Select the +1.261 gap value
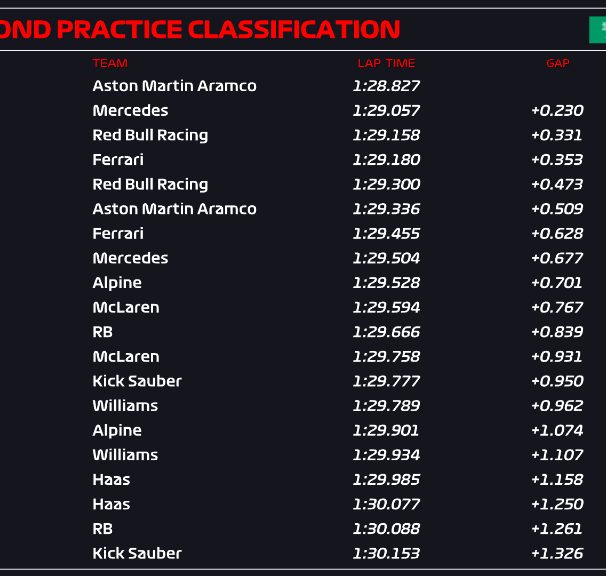 tap(557, 529)
